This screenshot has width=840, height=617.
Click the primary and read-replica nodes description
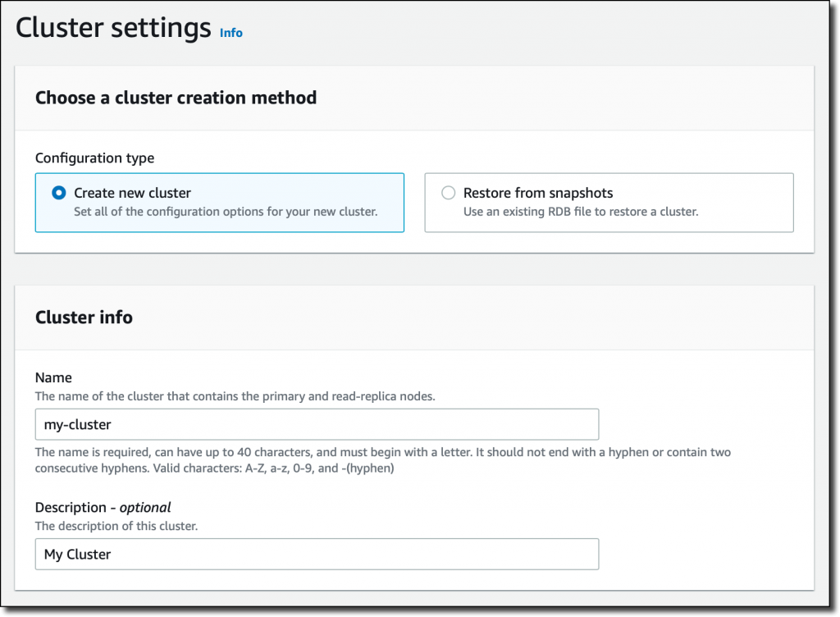(x=235, y=396)
